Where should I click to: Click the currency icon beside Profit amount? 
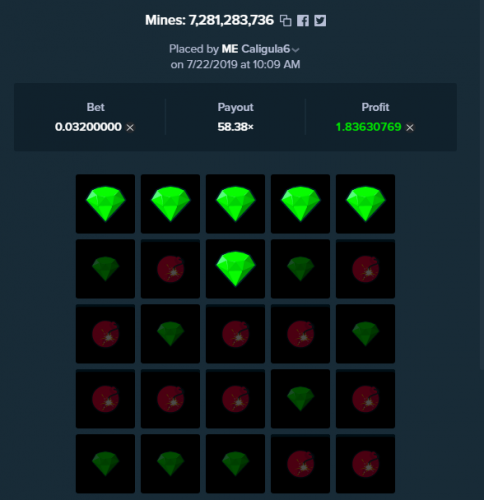410,127
